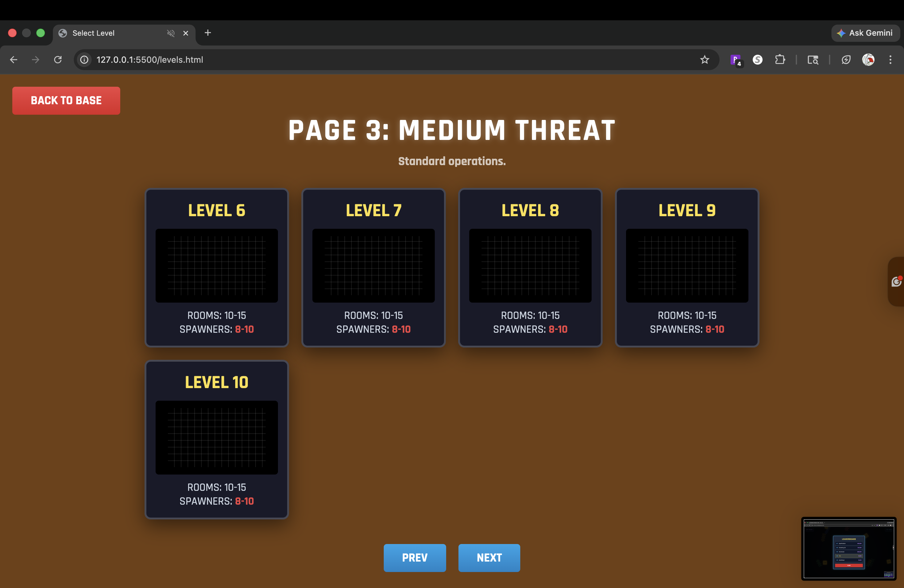This screenshot has width=904, height=588.
Task: Open the floating side widget icon
Action: [896, 281]
